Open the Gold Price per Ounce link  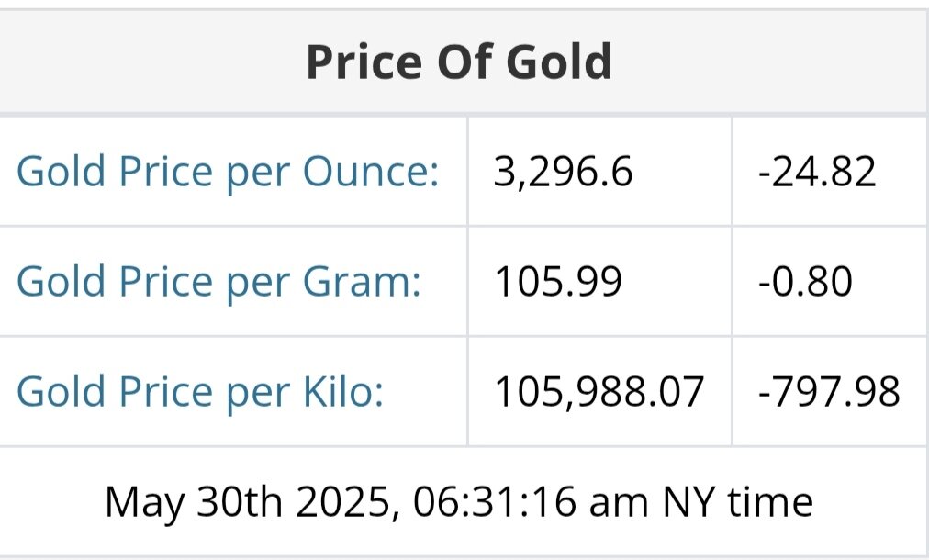coord(228,173)
